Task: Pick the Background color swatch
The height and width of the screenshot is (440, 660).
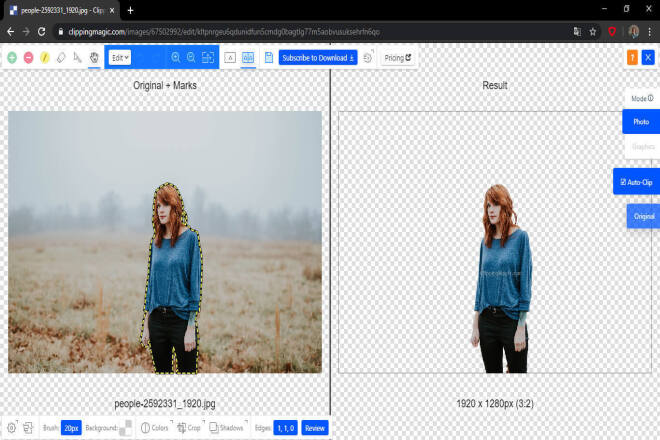Action: click(125, 428)
